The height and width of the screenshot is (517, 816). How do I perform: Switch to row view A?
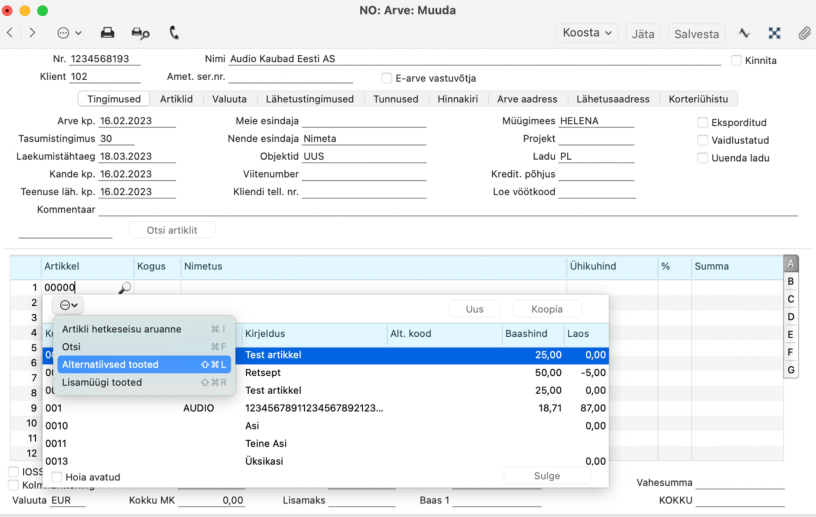[x=790, y=264]
